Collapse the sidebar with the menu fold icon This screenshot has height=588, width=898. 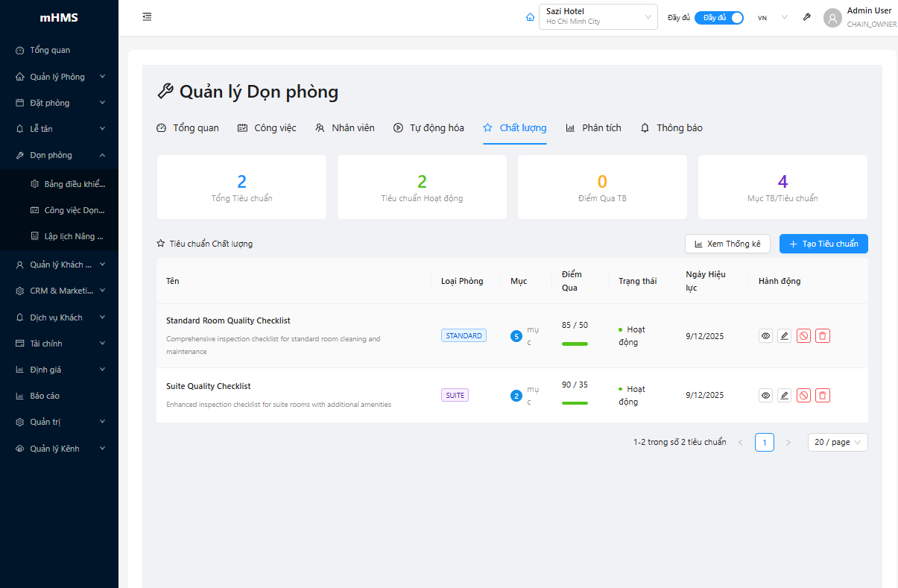pos(147,17)
